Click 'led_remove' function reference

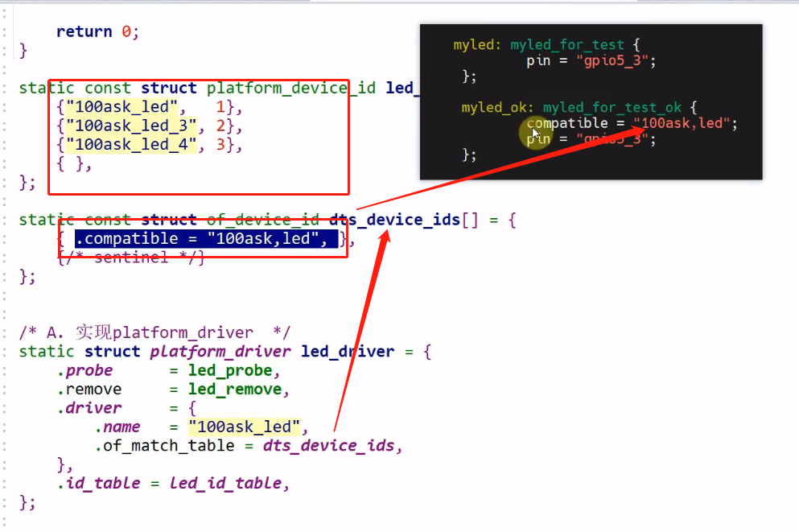(235, 390)
